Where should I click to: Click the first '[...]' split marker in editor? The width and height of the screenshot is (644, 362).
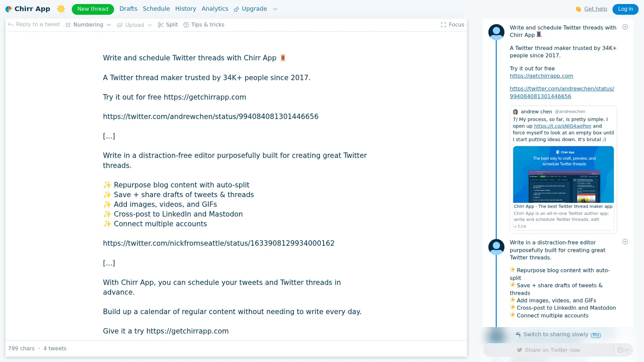coord(109,136)
